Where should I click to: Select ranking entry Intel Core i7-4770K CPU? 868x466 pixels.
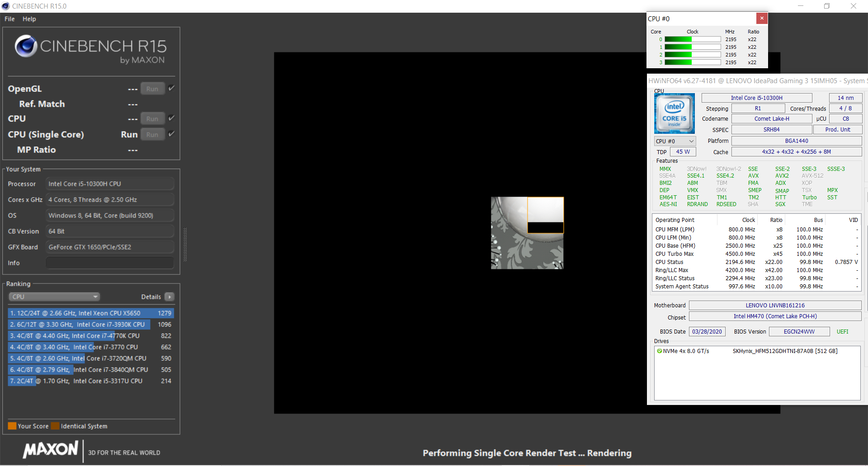(x=91, y=336)
